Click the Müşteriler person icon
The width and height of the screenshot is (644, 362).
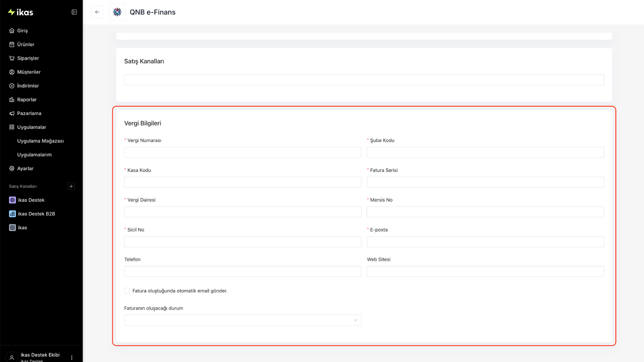tap(12, 72)
